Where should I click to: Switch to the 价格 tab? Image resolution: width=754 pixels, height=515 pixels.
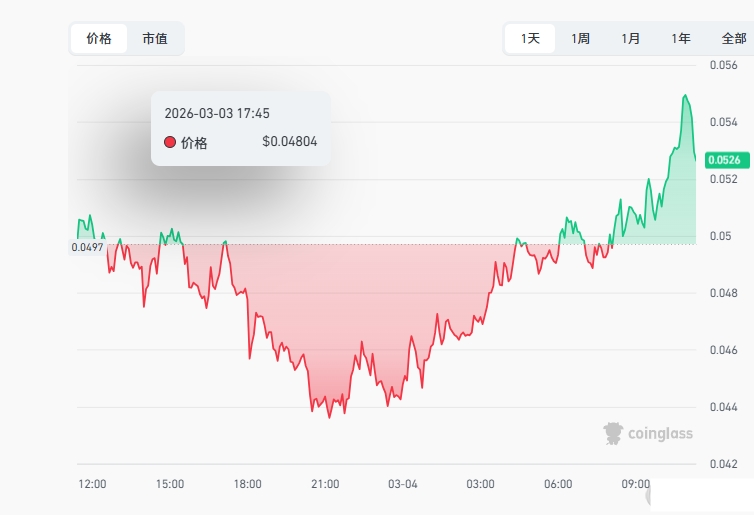[x=99, y=39]
